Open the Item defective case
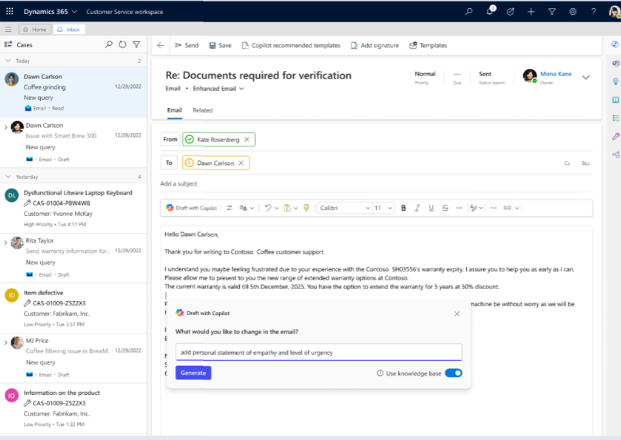Viewport: 621px width, 440px height. pos(74,308)
